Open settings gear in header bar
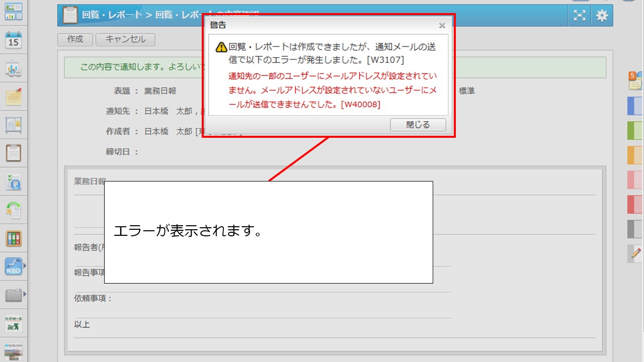 coord(602,16)
